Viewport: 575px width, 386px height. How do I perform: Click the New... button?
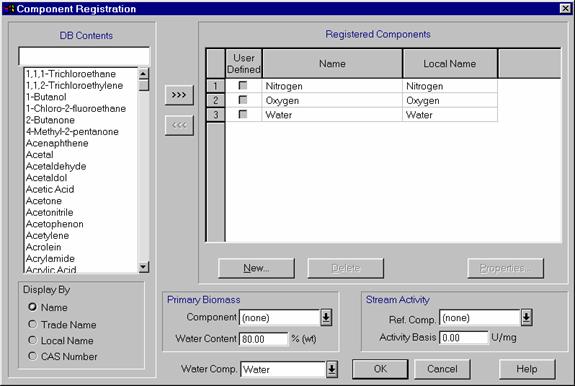256,268
